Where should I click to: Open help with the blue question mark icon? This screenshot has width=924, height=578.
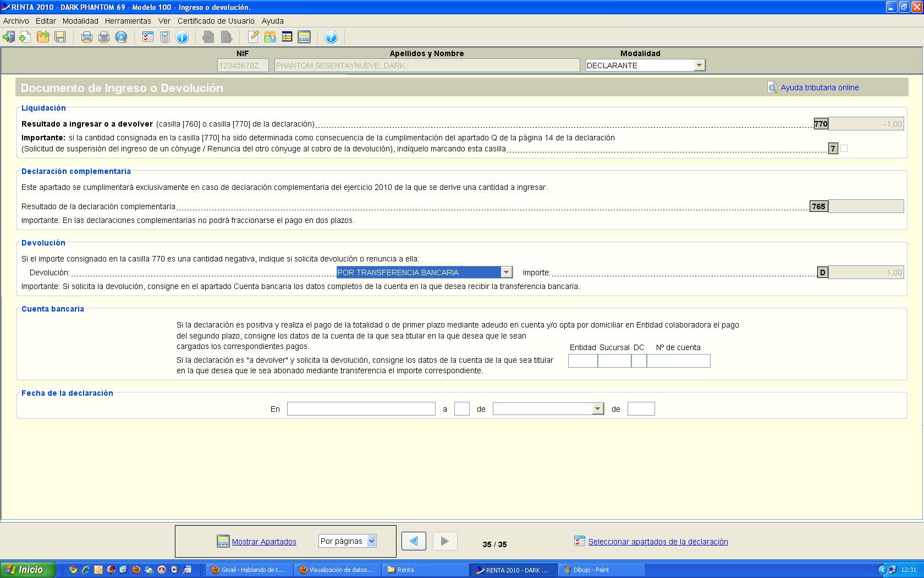[331, 37]
